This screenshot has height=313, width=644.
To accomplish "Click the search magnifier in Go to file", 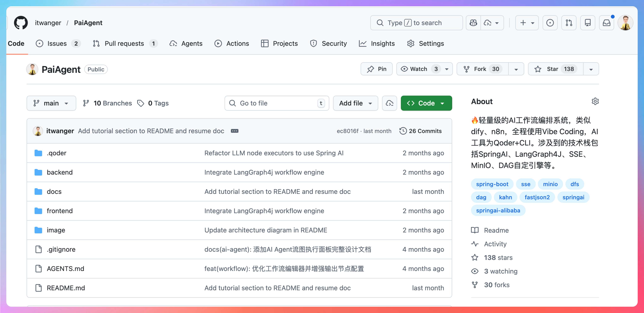I will 232,103.
